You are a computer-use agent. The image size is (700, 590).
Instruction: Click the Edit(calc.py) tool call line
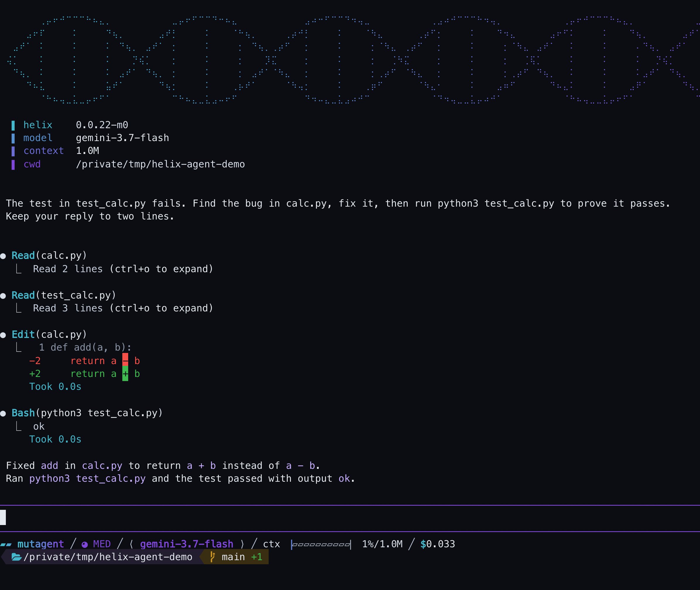pyautogui.click(x=49, y=335)
